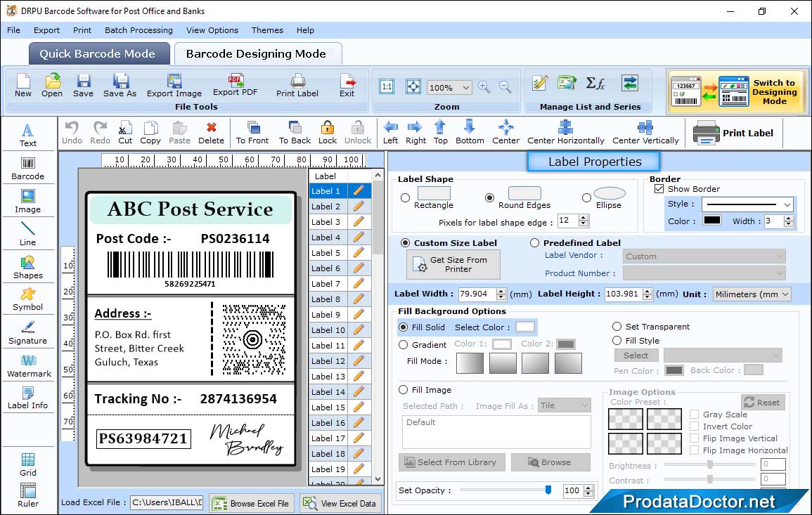Delete the selected object

(x=212, y=133)
